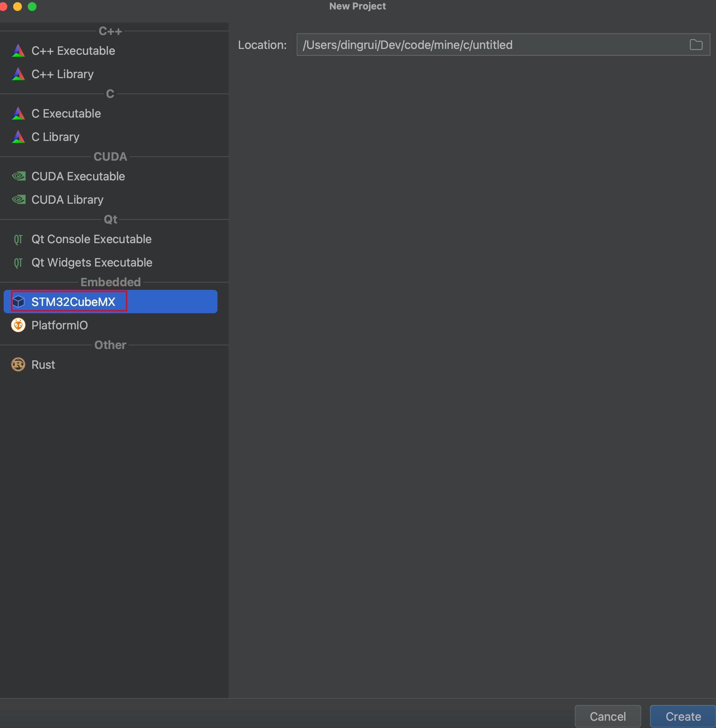
Task: Choose Qt Widgets Executable template
Action: (x=92, y=263)
